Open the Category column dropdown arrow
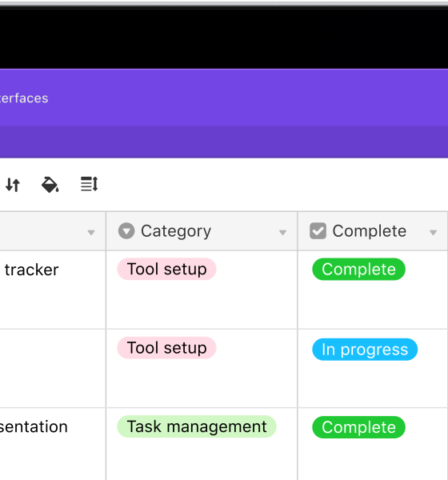 282,233
